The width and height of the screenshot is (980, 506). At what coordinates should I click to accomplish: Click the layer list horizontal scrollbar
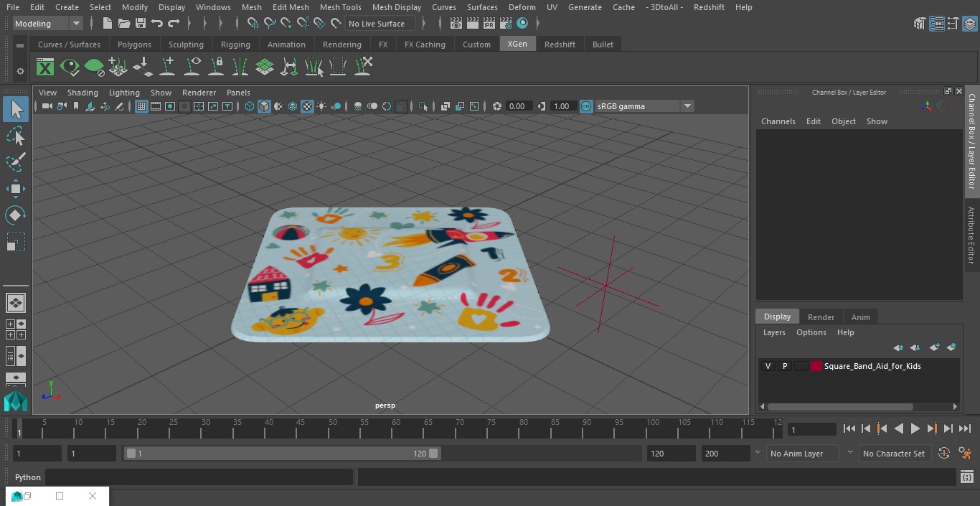[841, 406]
